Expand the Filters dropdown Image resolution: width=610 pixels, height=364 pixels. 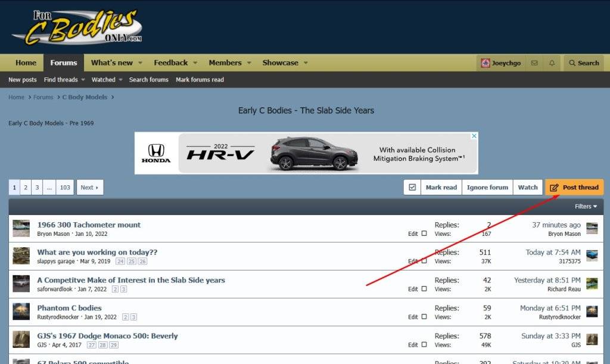[x=586, y=207]
